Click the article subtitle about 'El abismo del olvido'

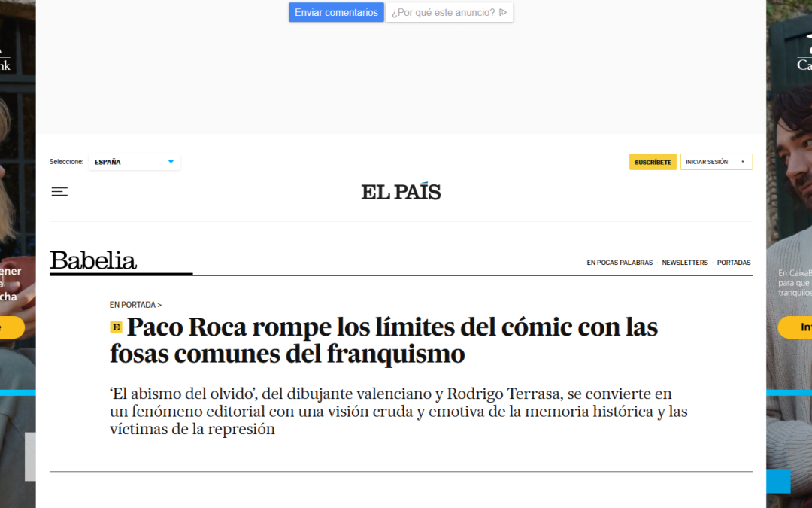coord(398,411)
